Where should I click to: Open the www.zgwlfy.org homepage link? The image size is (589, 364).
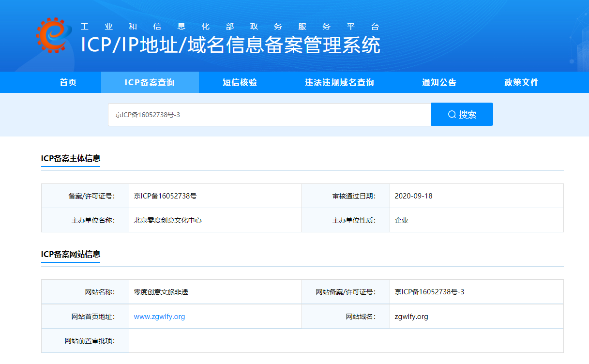coord(159,317)
